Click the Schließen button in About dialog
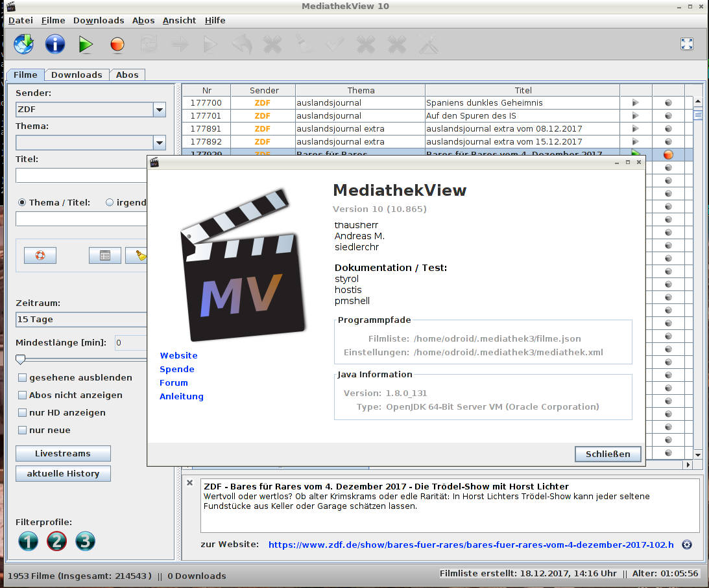 [607, 454]
